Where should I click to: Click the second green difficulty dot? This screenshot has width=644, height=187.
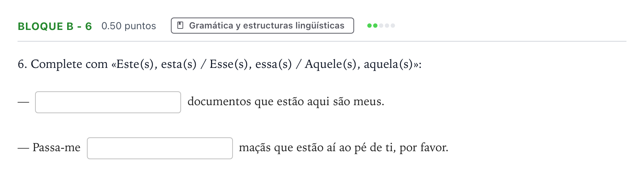pyautogui.click(x=375, y=26)
